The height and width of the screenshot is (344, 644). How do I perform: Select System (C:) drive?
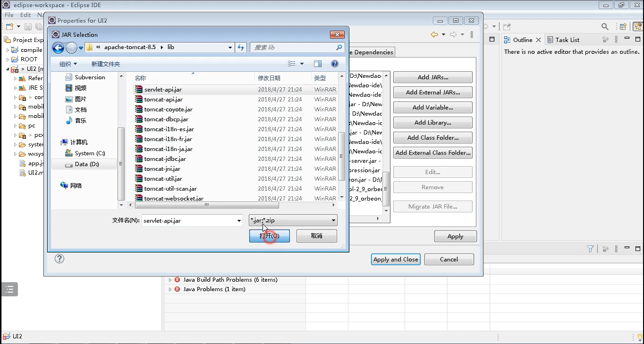90,153
